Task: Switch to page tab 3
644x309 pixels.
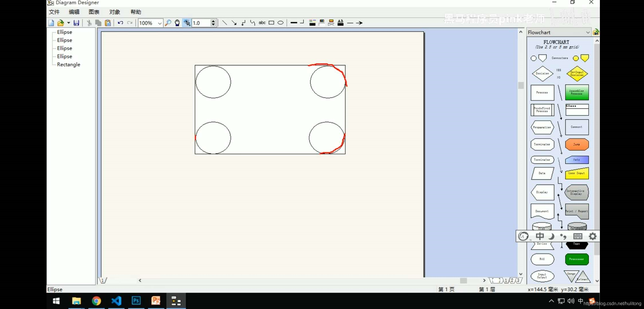Action: pos(518,281)
